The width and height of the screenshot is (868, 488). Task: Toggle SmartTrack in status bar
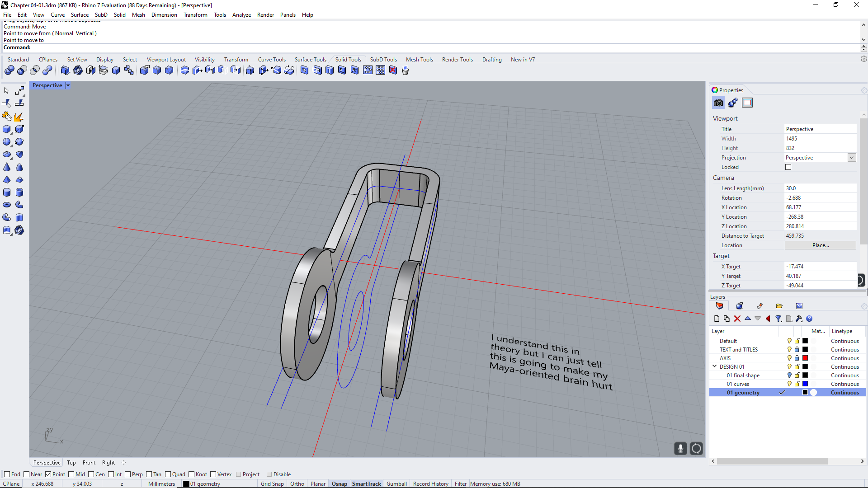click(366, 484)
